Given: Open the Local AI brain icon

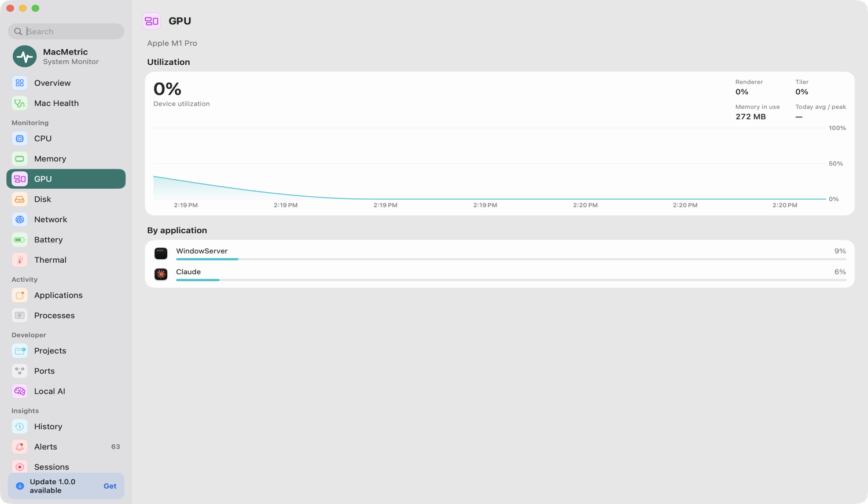Looking at the screenshot, I should point(20,391).
